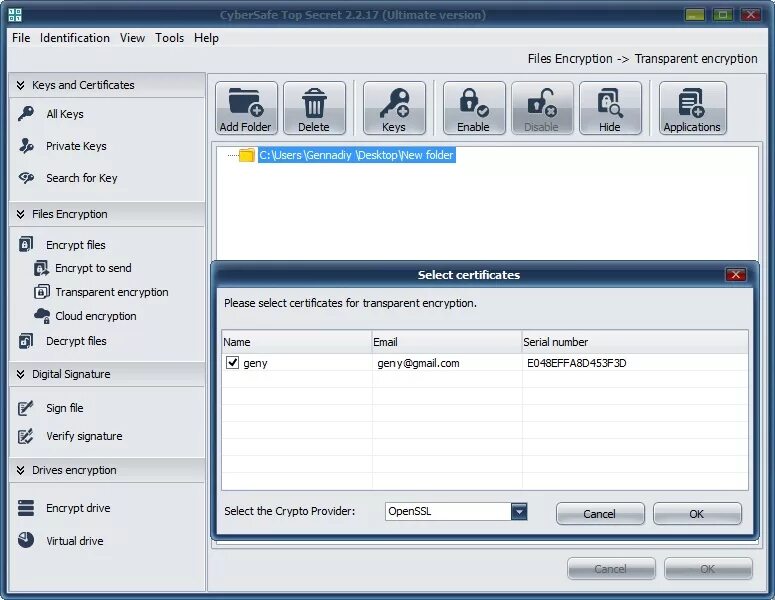Close the Select certificates dialog
775x600 pixels.
735,275
